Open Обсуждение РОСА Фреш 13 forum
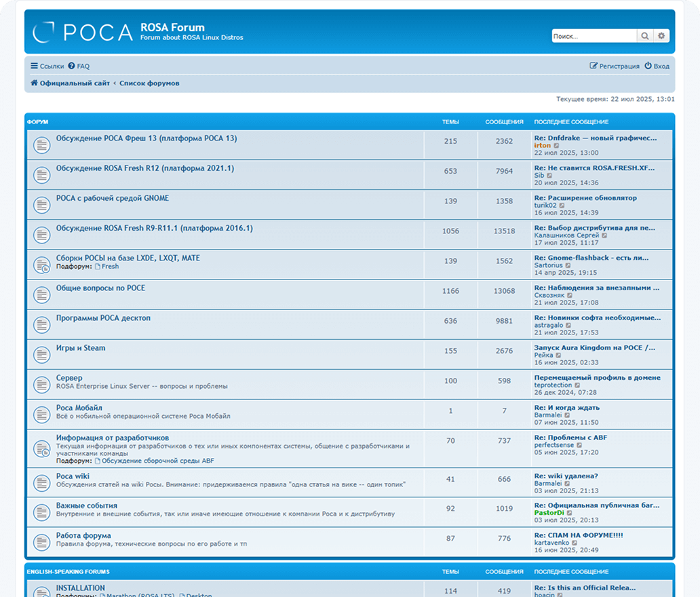 147,138
